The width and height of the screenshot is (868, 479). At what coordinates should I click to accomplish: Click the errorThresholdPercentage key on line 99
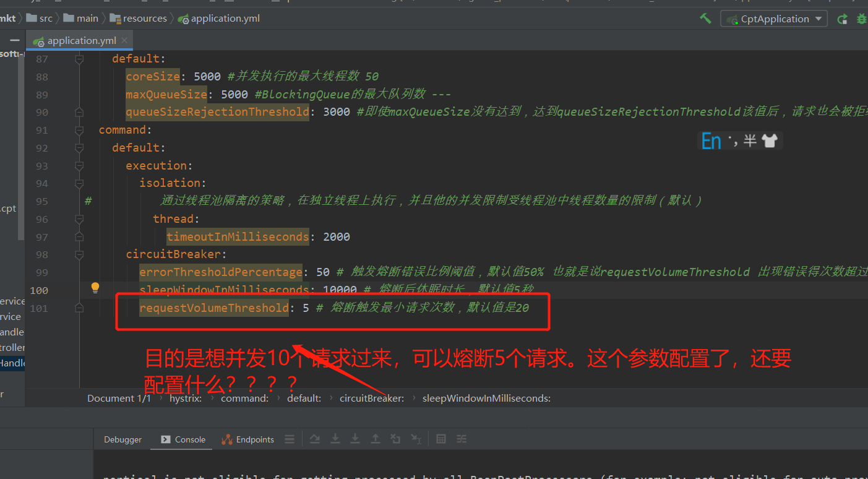coord(221,272)
